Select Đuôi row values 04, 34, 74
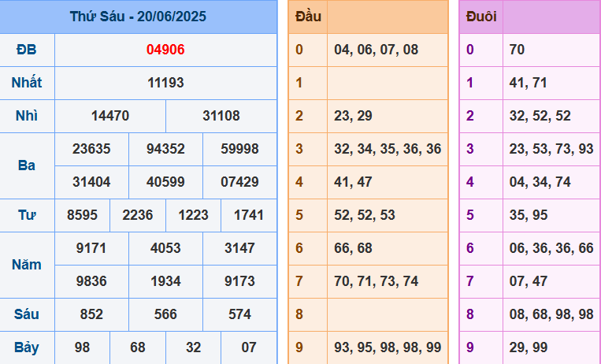The image size is (601, 364). 540,182
